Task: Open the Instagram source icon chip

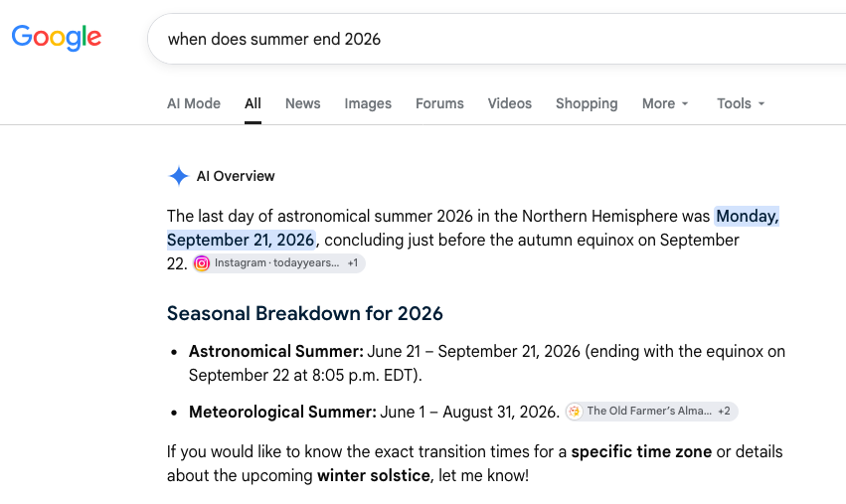Action: point(201,263)
